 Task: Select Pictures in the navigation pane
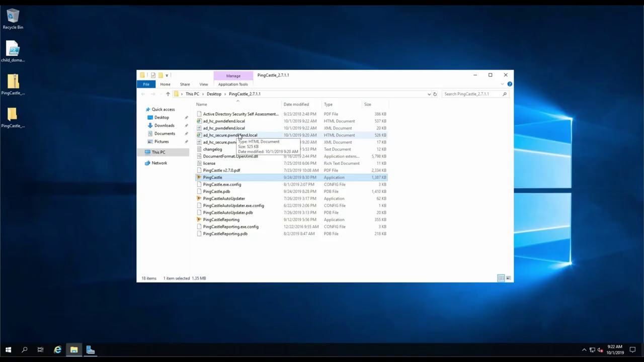pos(162,142)
